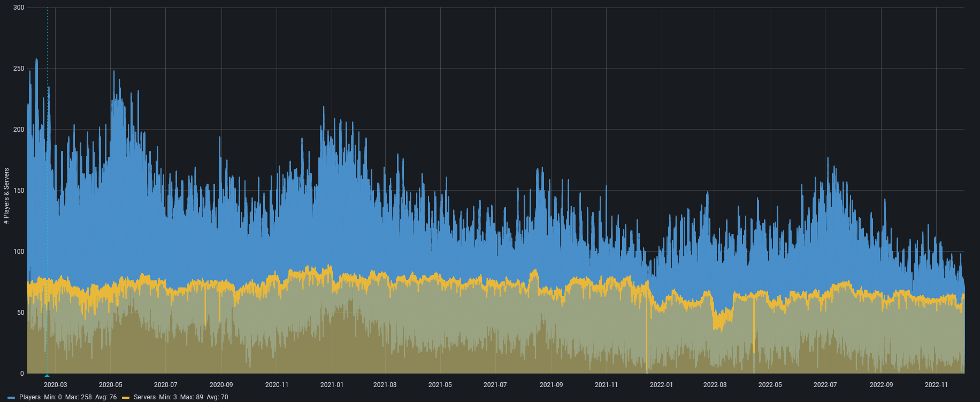Image resolution: width=980 pixels, height=402 pixels.
Task: Click the 50 value on the y-axis
Action: (x=21, y=313)
